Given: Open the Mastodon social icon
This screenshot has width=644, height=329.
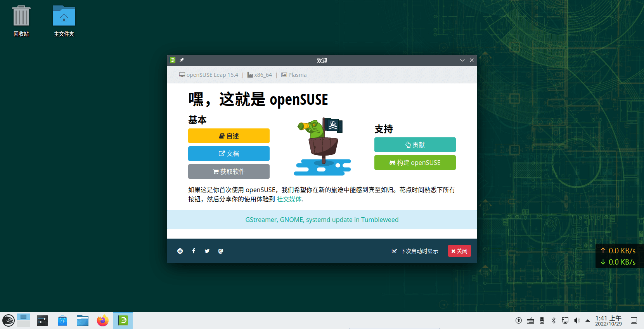Looking at the screenshot, I should (221, 251).
